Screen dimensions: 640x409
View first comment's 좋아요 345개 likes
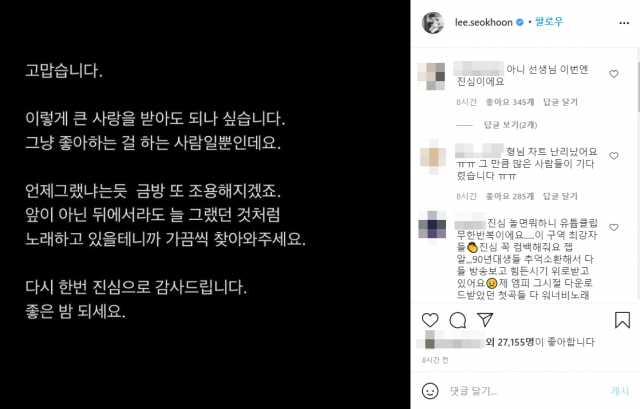[510, 102]
